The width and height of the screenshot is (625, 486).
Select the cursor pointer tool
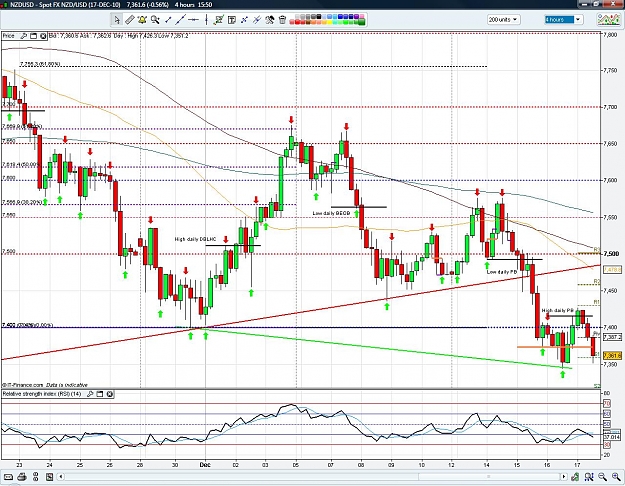click(x=116, y=20)
